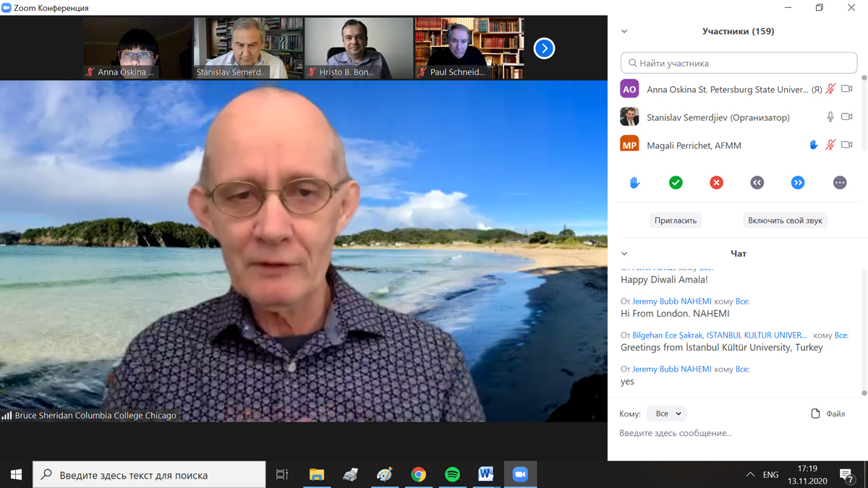
Task: Click the Файл attachment button
Action: [828, 414]
